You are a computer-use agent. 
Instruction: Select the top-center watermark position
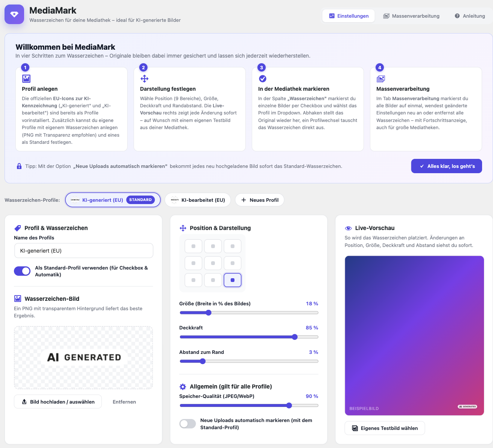tap(213, 246)
